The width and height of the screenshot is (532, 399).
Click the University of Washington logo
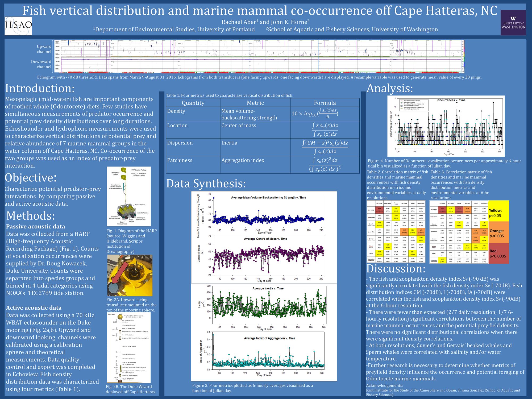click(513, 23)
